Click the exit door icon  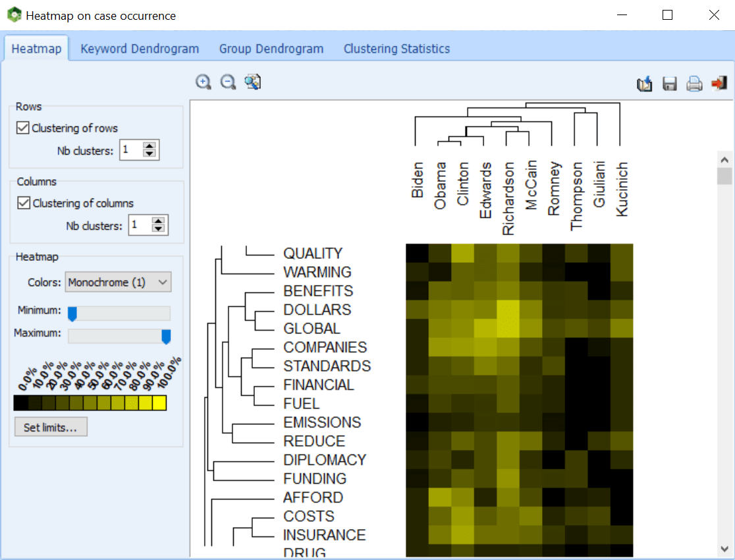click(719, 83)
